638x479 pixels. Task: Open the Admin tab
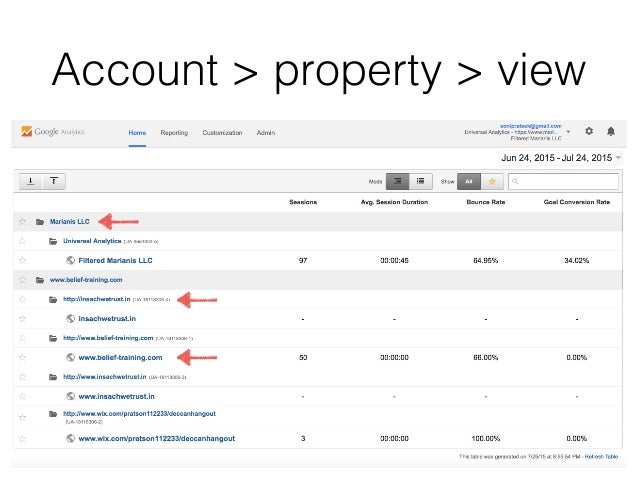tap(266, 133)
